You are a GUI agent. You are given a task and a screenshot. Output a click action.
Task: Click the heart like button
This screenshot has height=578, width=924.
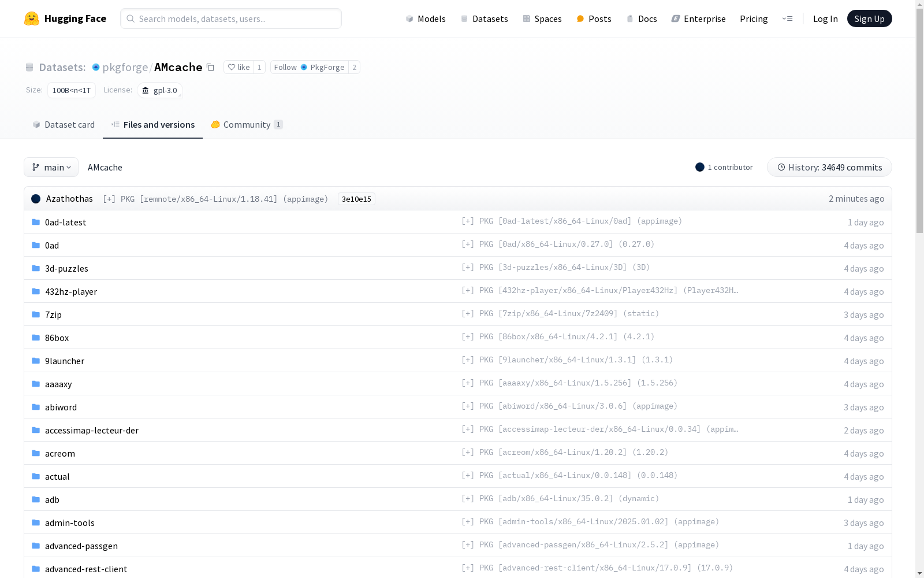pos(239,68)
